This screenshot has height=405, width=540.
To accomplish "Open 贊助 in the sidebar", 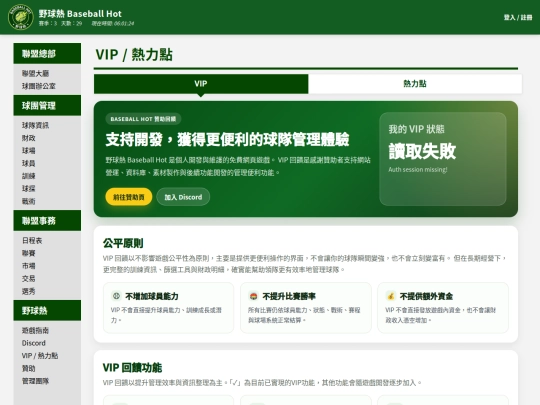I will click(29, 368).
